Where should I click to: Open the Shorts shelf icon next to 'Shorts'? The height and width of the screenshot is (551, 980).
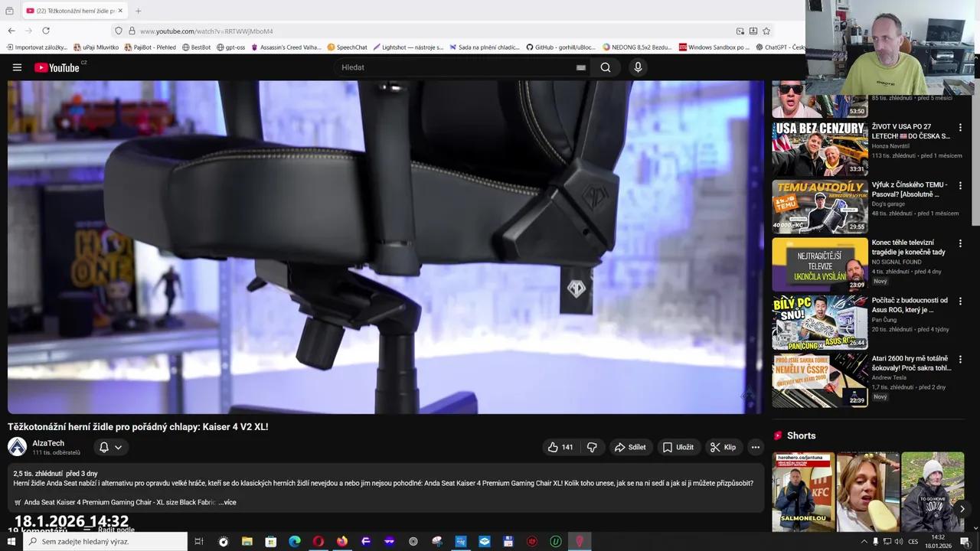(779, 435)
